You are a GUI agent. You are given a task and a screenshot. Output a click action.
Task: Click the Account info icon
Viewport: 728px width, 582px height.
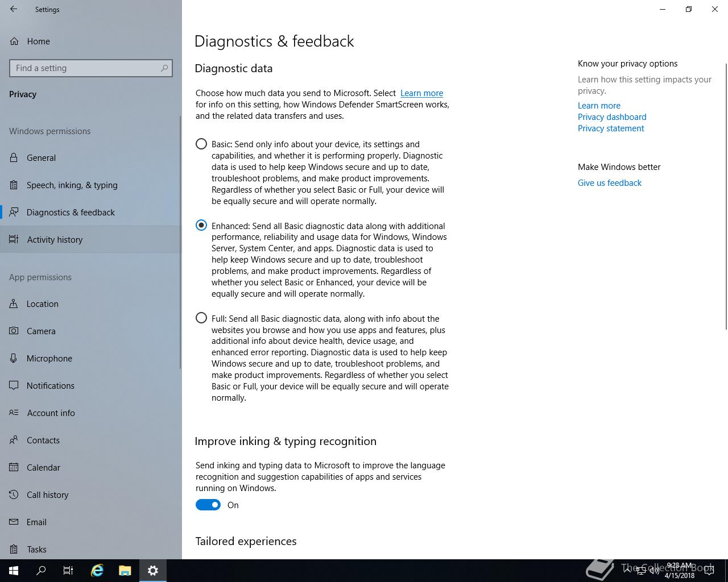point(14,413)
